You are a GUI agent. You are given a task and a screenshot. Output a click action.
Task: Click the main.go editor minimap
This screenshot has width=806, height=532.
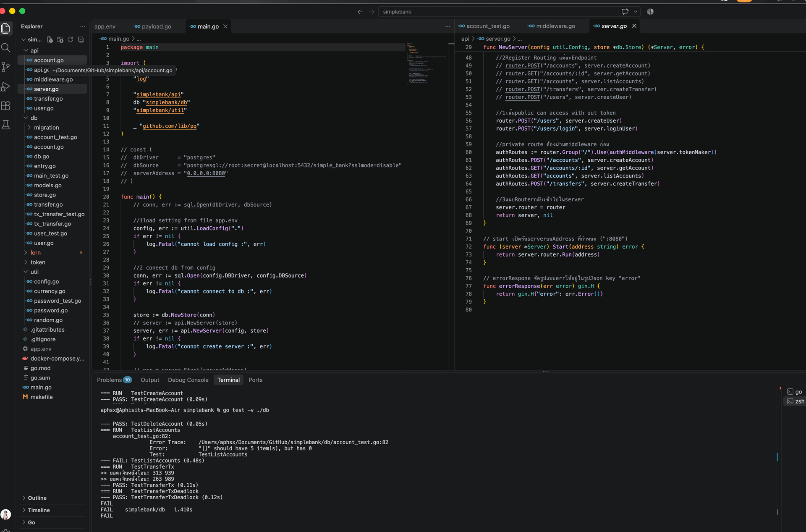pyautogui.click(x=427, y=63)
